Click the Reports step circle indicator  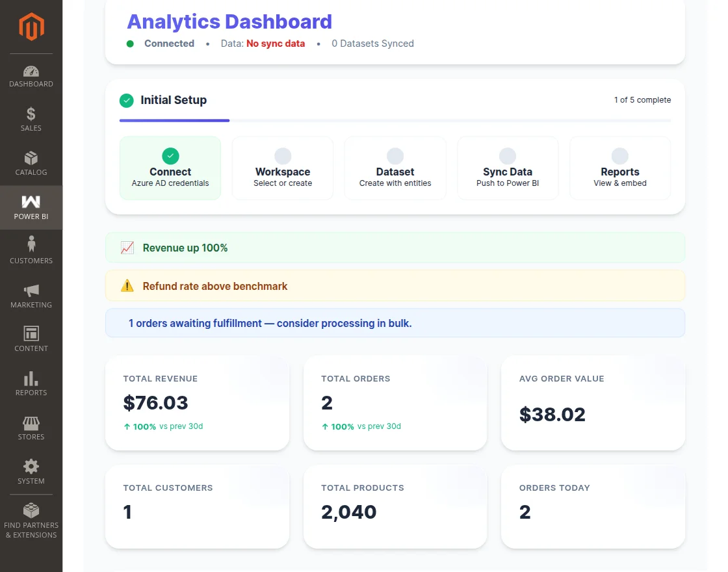click(620, 156)
